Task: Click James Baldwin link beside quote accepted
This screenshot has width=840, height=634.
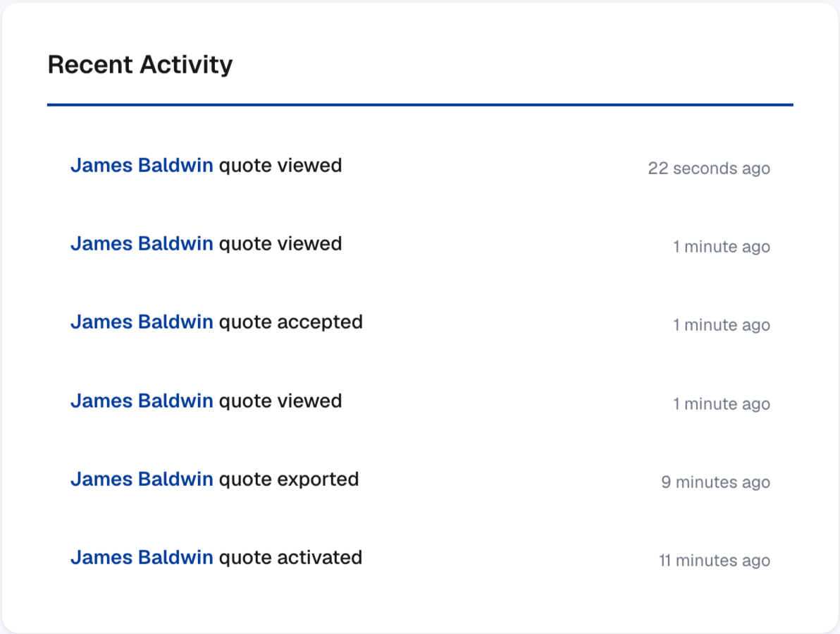Action: click(142, 322)
